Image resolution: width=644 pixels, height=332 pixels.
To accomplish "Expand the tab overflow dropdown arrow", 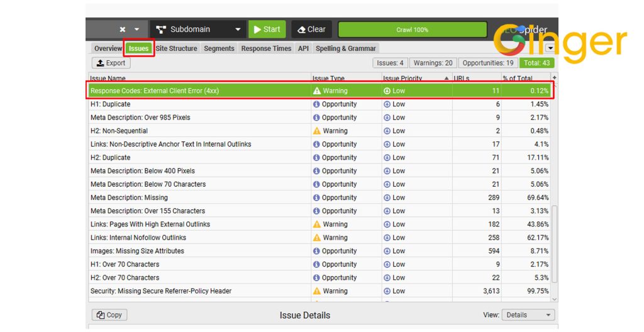I will [x=550, y=48].
